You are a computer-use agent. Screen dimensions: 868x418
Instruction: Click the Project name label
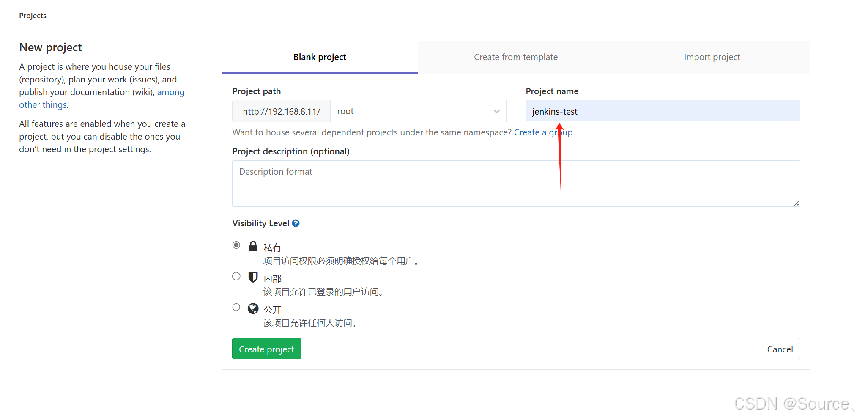(552, 91)
